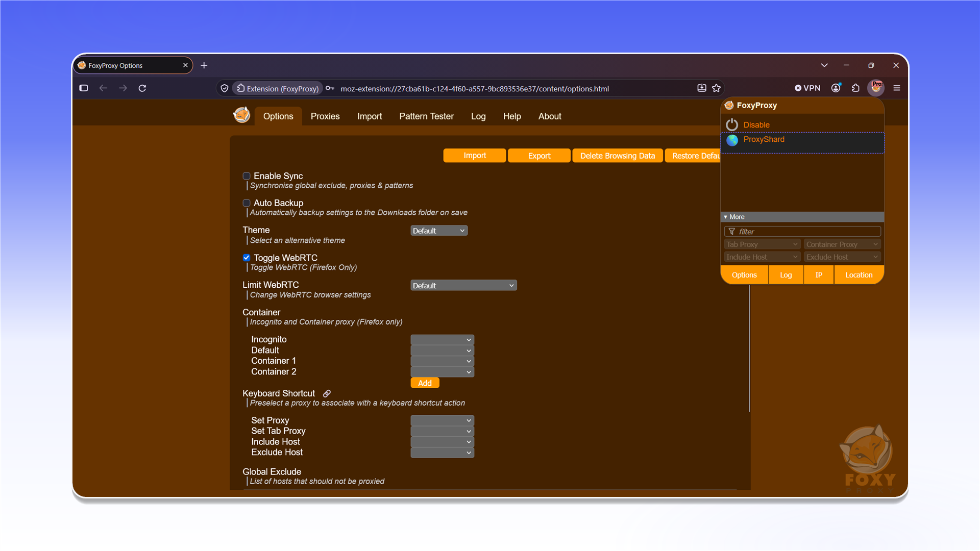The height and width of the screenshot is (551, 980).
Task: Open the Firefox hamburger application menu
Action: 896,88
